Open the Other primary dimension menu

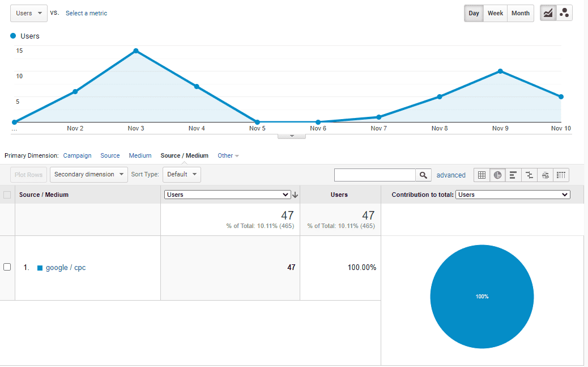tap(228, 155)
